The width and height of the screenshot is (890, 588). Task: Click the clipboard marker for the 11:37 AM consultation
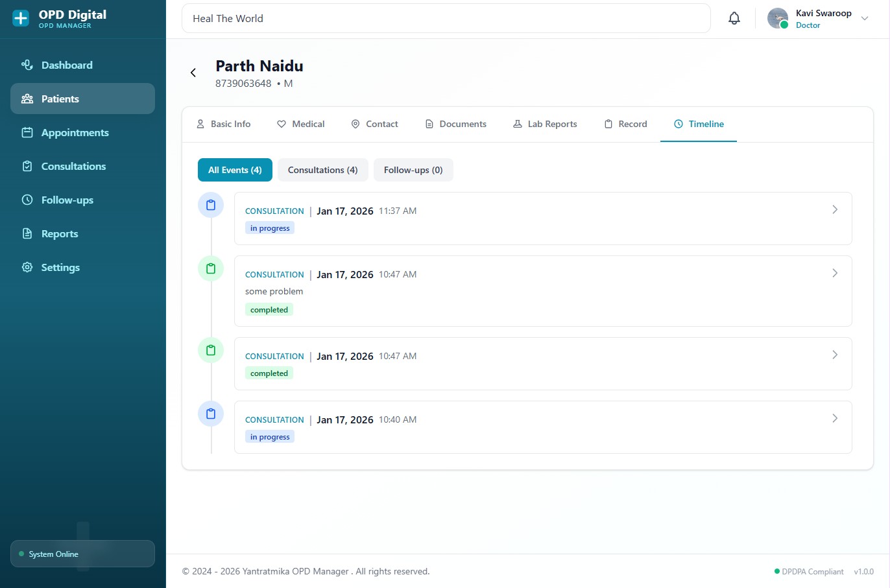click(211, 206)
